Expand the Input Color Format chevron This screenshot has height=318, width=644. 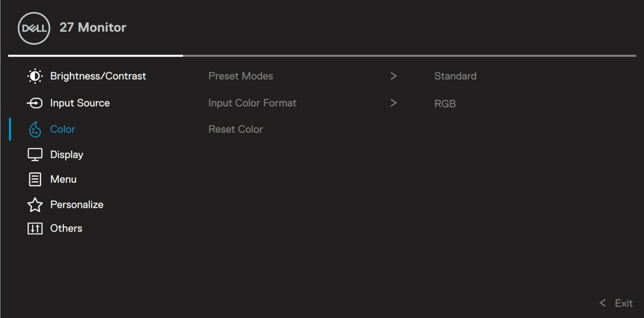(393, 103)
